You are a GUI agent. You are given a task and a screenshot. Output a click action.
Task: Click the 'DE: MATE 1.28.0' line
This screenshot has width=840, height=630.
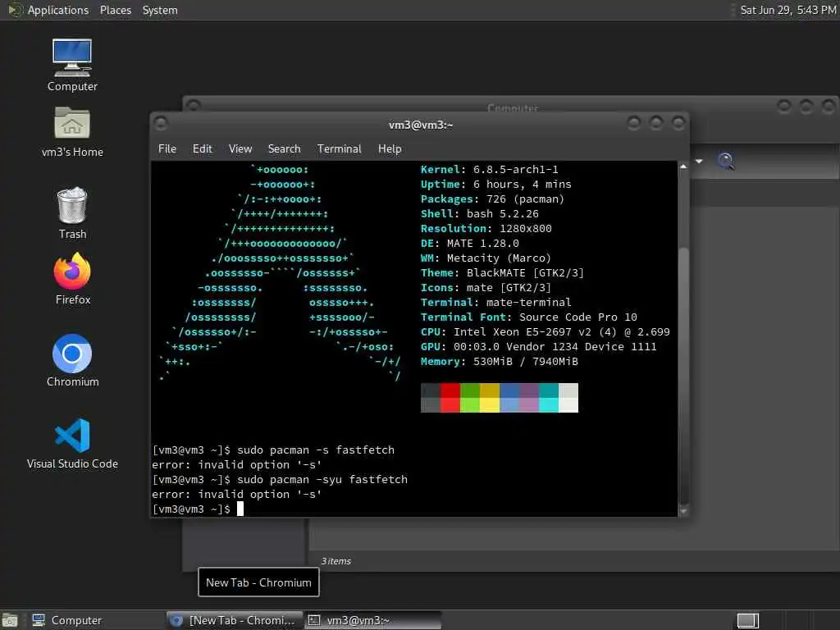tap(470, 243)
